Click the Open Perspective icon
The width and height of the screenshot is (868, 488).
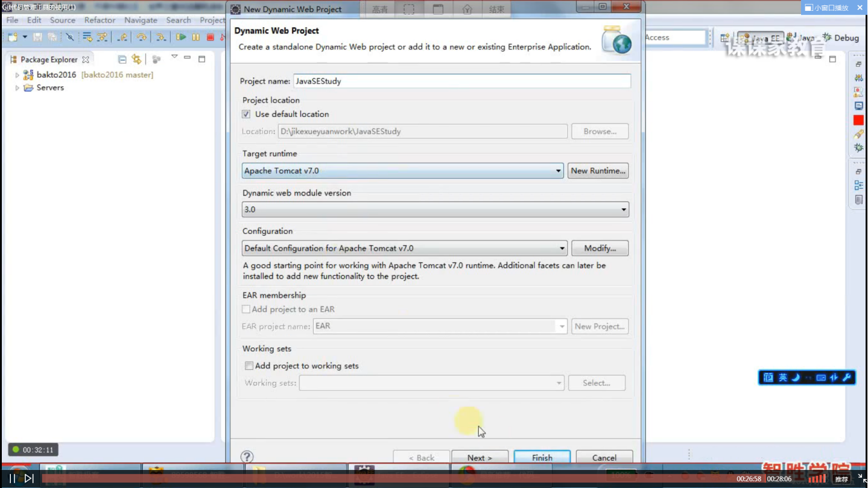[x=724, y=37]
